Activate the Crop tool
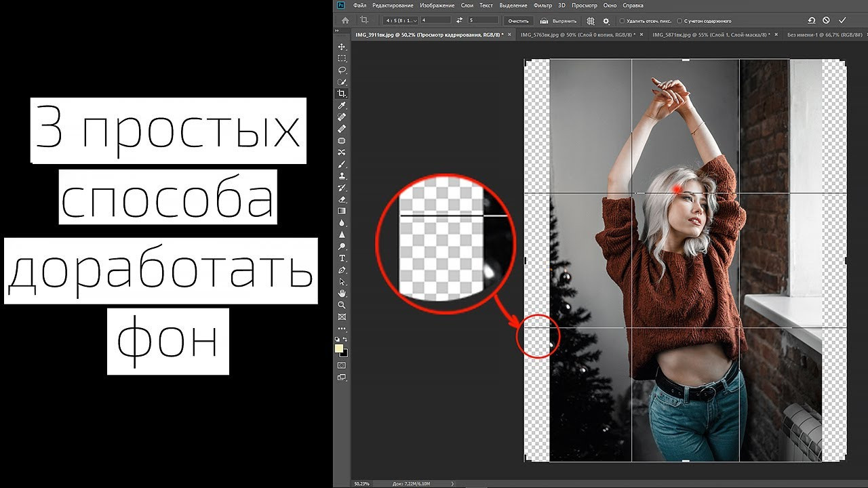 [x=342, y=94]
